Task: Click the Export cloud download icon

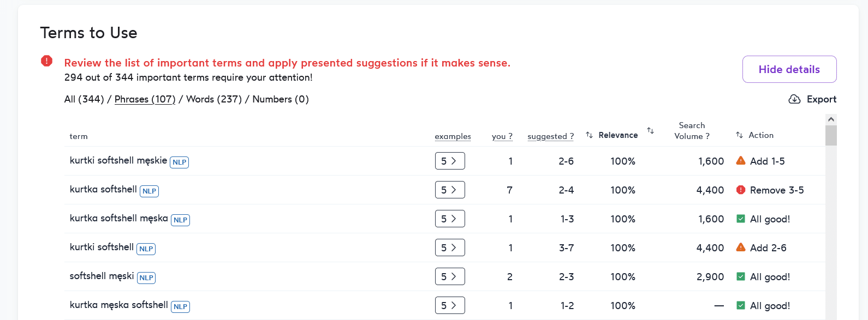Action: (795, 99)
